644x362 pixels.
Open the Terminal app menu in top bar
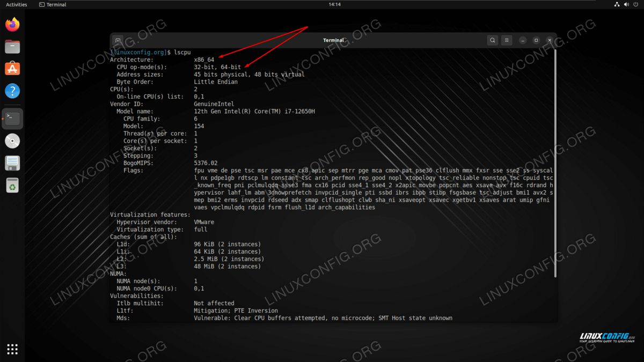coord(53,4)
